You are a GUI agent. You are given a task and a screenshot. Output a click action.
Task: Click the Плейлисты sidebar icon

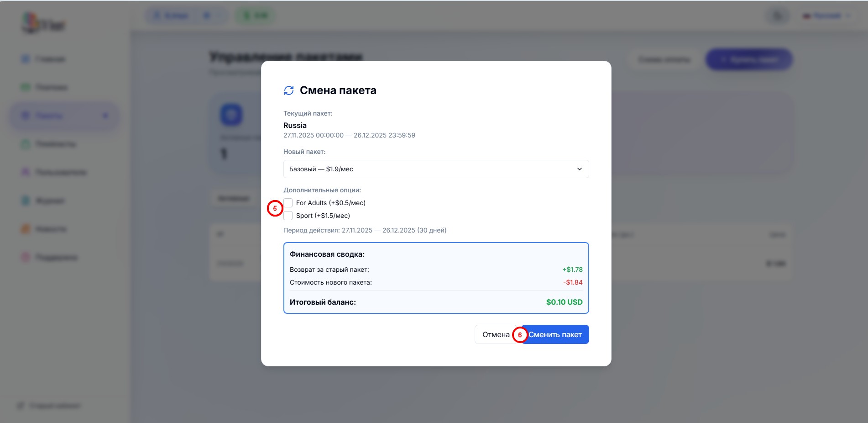[x=26, y=144]
